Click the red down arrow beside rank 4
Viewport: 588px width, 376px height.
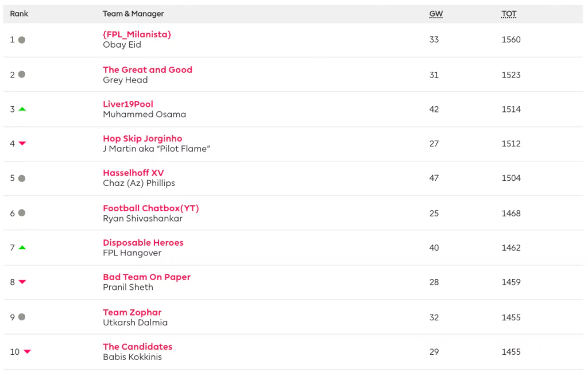point(22,144)
